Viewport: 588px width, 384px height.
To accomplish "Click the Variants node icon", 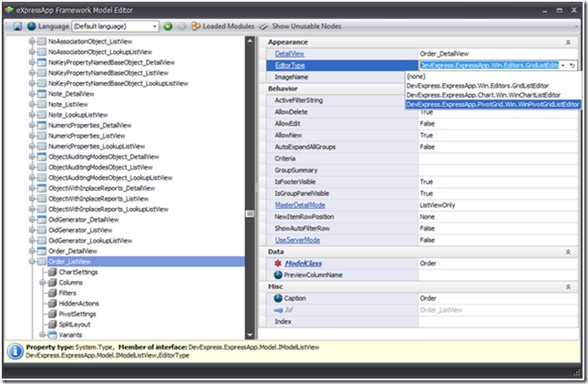I will pos(53,335).
